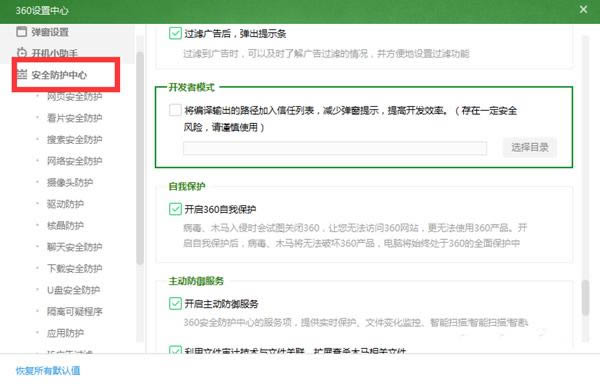Click the 安全防护中心 shield icon
600x384 pixels.
pyautogui.click(x=22, y=74)
